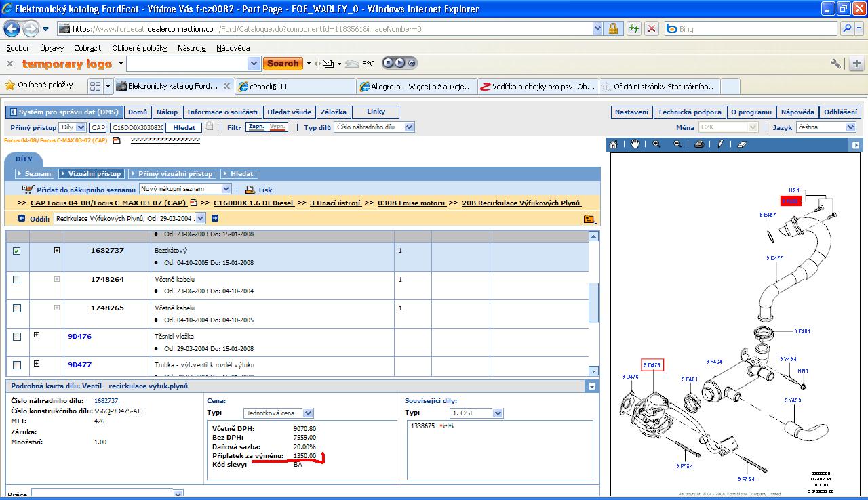868x500 pixels.
Task: Uncheck the checkbox for part 1682737
Action: coord(17,251)
